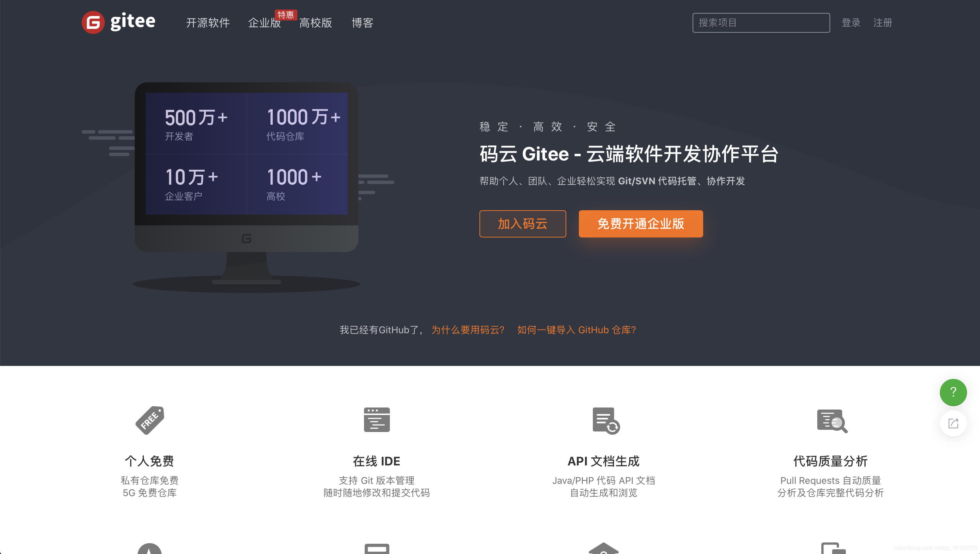Open the 为什么要用码云? link
Viewport: 980px width, 554px height.
point(468,330)
